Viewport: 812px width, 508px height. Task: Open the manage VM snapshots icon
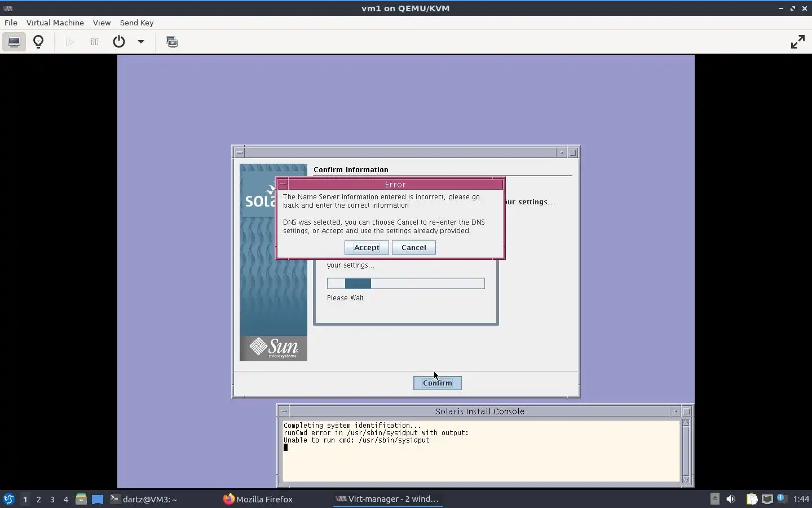click(171, 42)
